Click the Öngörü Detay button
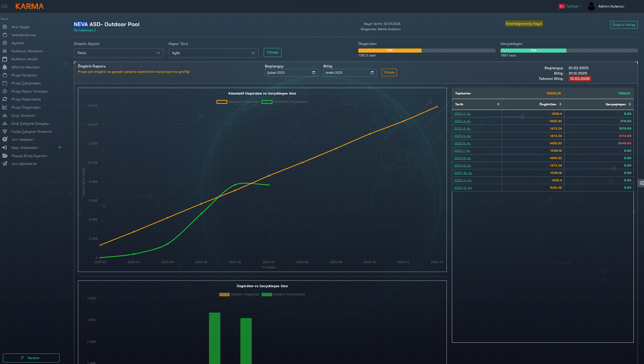The width and height of the screenshot is (644, 364). pyautogui.click(x=623, y=25)
